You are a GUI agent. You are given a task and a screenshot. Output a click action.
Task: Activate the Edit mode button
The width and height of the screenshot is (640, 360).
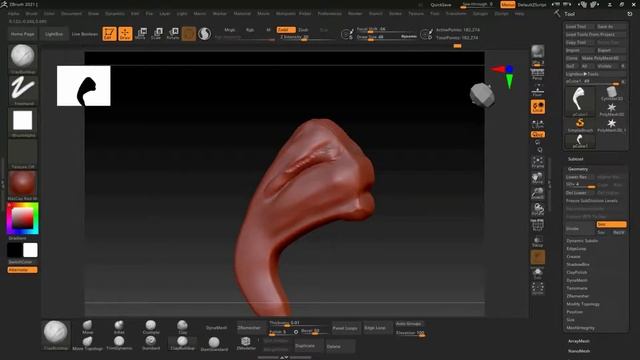(x=109, y=33)
